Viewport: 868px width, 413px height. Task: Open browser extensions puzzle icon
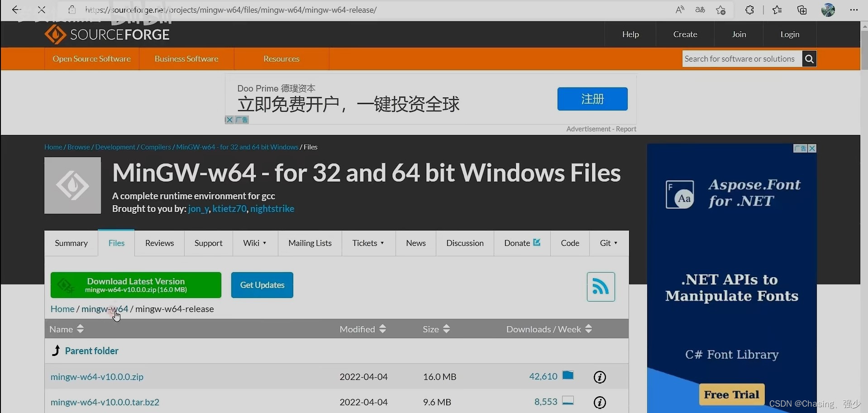749,10
